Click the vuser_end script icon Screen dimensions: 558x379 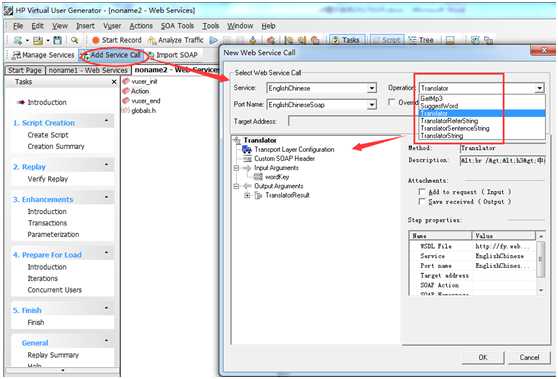(126, 101)
